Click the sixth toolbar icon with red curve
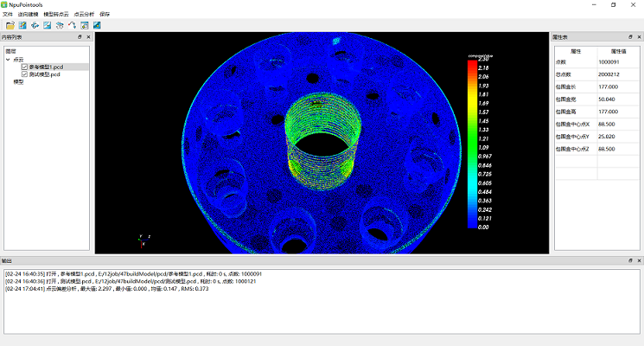This screenshot has height=346, width=644. 72,25
